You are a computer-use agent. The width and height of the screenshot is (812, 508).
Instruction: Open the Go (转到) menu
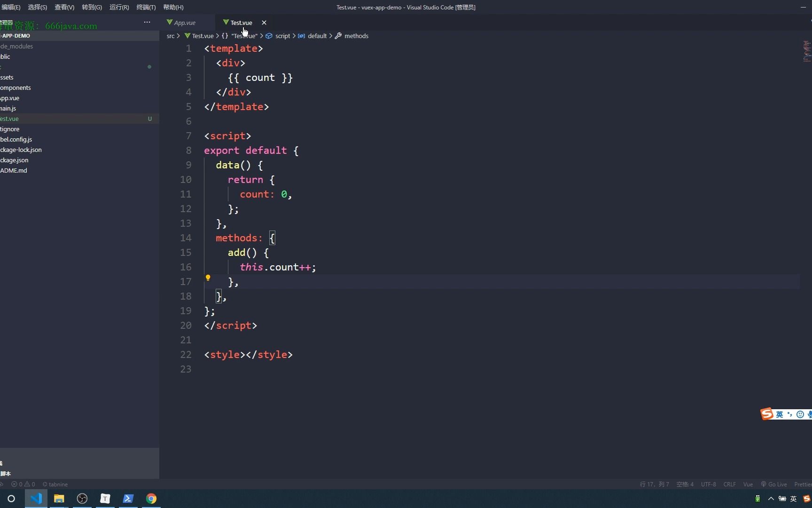tap(92, 7)
